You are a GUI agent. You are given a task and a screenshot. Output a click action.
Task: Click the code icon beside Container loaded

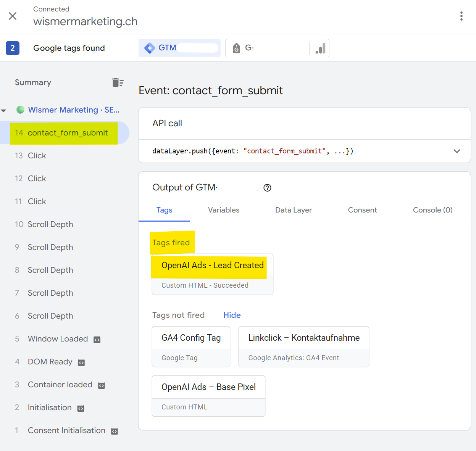coord(102,385)
